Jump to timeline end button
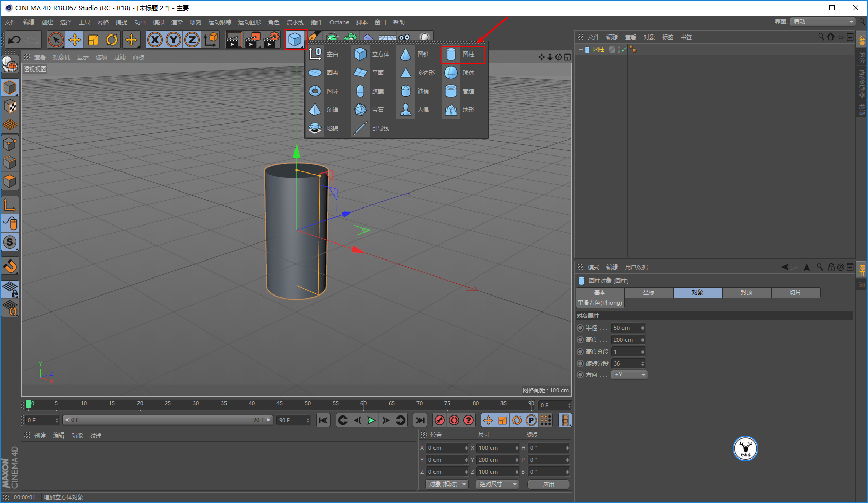868x503 pixels. pos(420,420)
